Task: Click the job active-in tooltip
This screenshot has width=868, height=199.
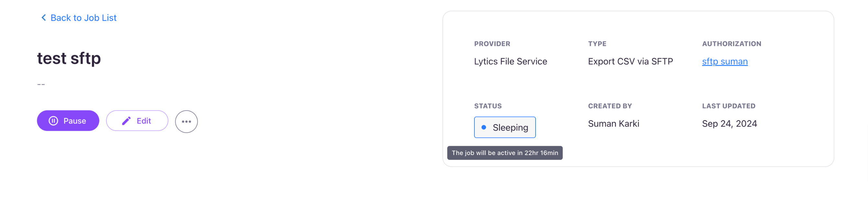Action: (505, 153)
